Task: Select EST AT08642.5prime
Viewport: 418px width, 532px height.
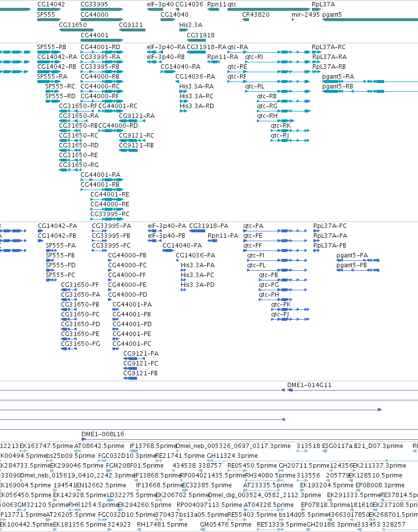Action: [x=77, y=451]
